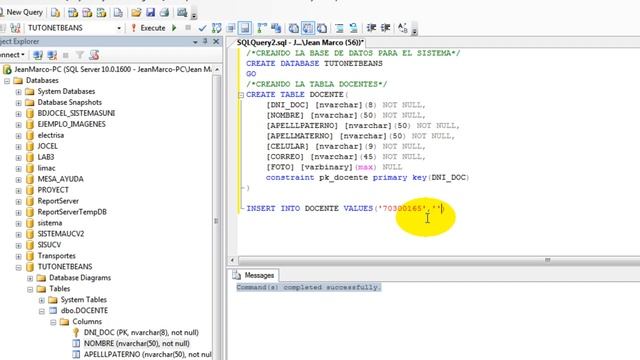The width and height of the screenshot is (640, 360).
Task: Click Object Explorer disconnect icon
Action: point(52,55)
